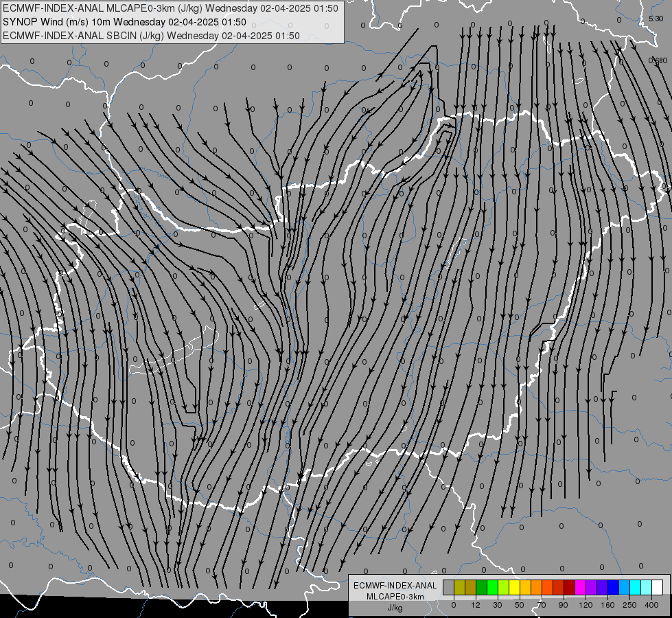Click the legend tick label 160

(607, 605)
